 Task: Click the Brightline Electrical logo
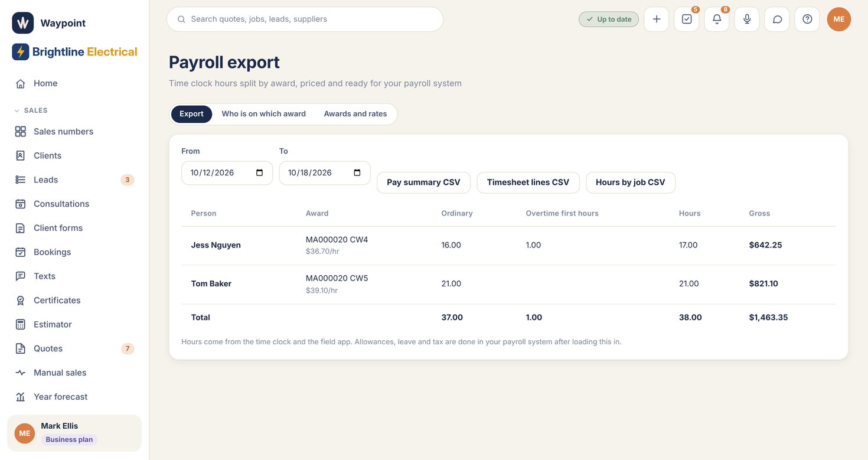74,52
